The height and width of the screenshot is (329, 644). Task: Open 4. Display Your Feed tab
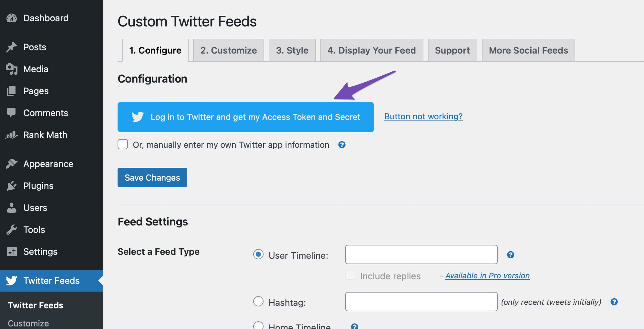coord(372,50)
